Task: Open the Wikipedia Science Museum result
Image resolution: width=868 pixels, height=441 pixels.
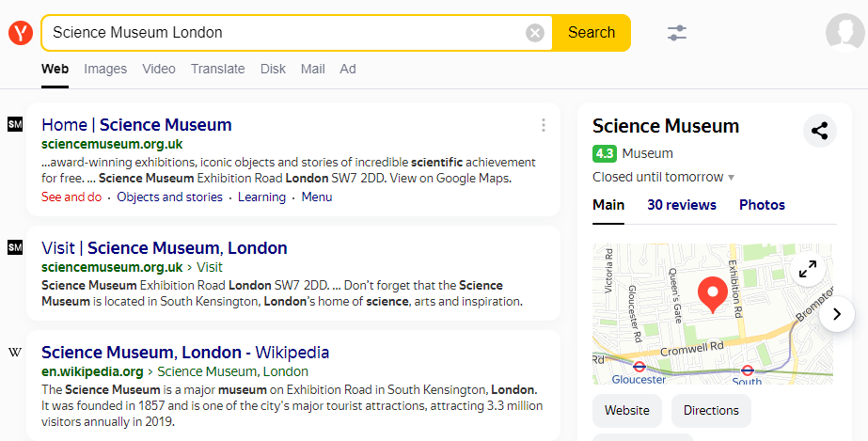Action: (x=185, y=353)
